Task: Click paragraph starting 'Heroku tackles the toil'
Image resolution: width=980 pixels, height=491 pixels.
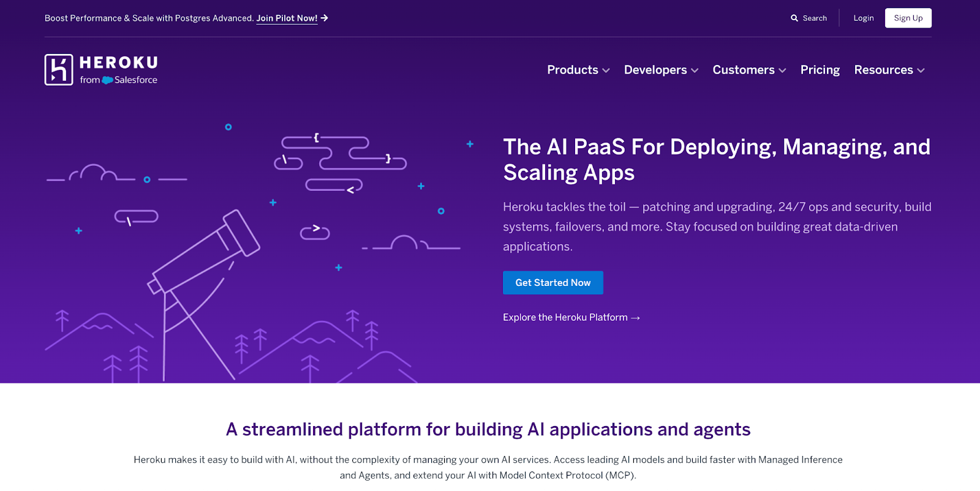Action: point(717,227)
